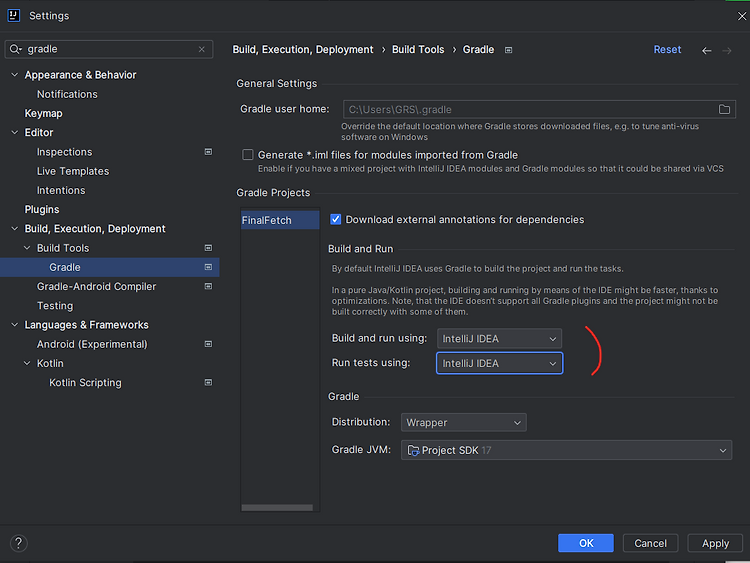The width and height of the screenshot is (750, 563).
Task: Select Android (Experimental) settings
Action: pos(92,344)
